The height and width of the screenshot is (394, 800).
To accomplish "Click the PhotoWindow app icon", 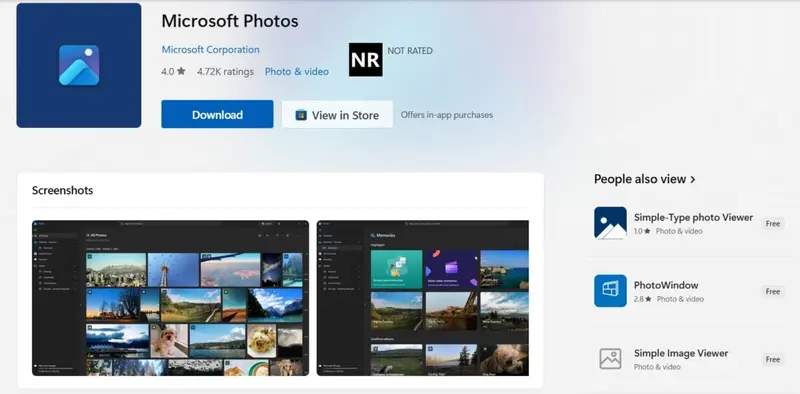I will point(610,291).
